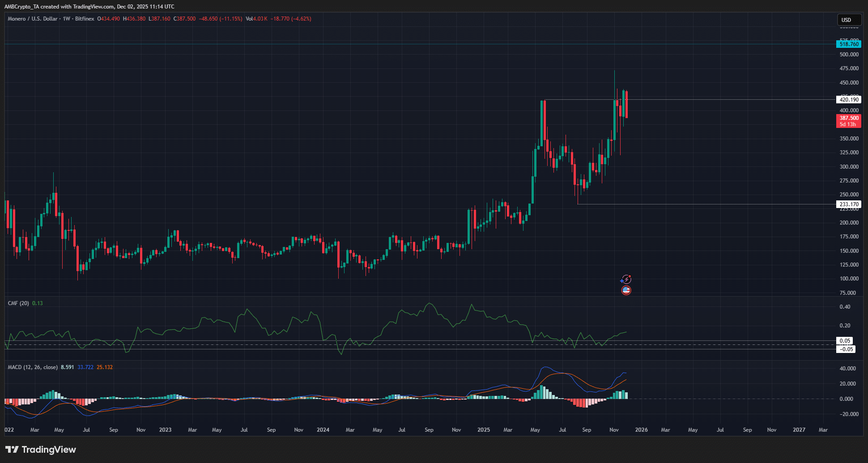Click the Vol 4.03K volume readout

pyautogui.click(x=256, y=19)
